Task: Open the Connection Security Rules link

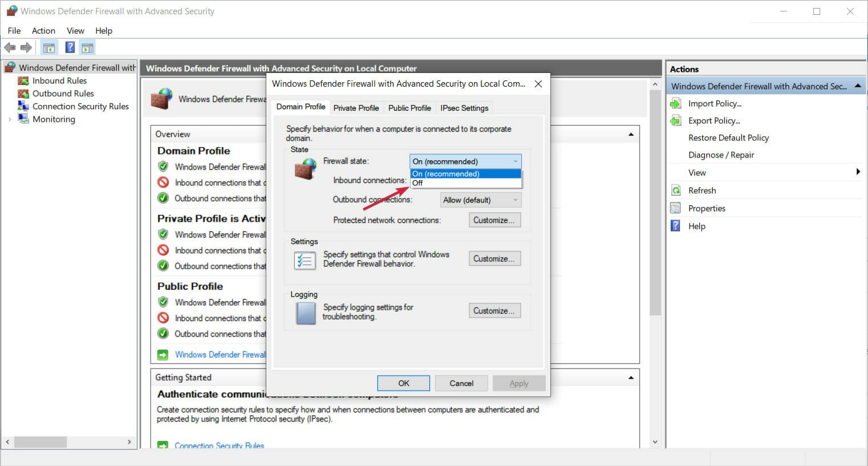Action: pyautogui.click(x=220, y=445)
